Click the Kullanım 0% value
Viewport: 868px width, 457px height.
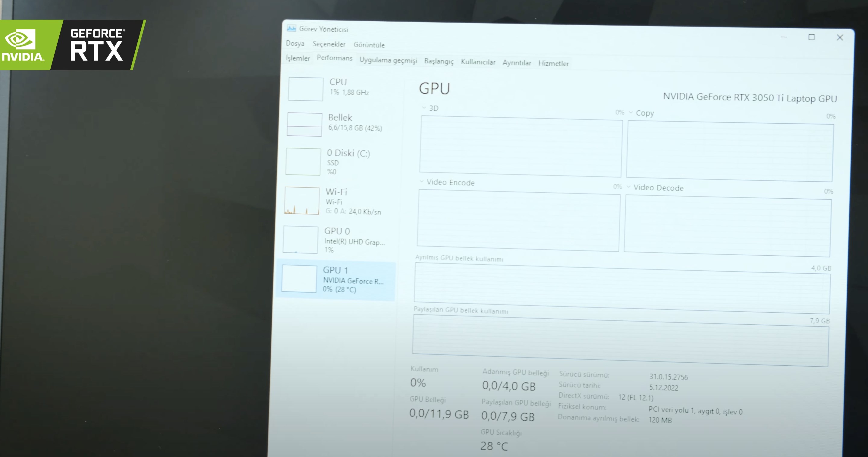pos(418,383)
